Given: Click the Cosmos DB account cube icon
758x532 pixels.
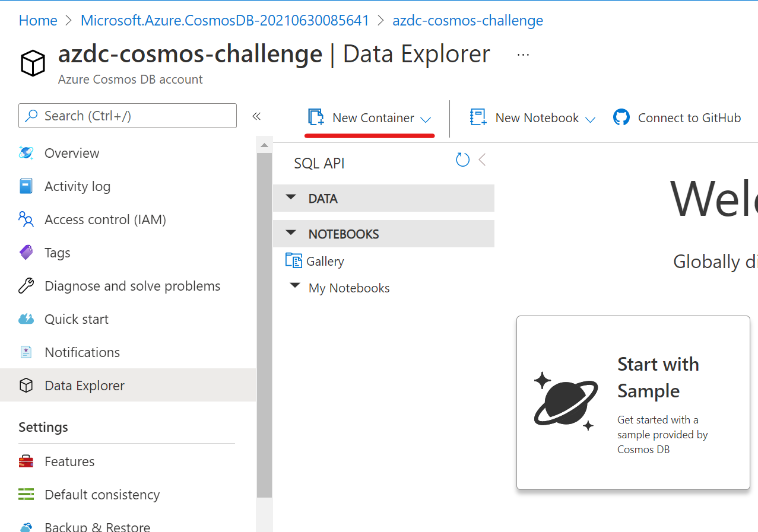Looking at the screenshot, I should [32, 62].
